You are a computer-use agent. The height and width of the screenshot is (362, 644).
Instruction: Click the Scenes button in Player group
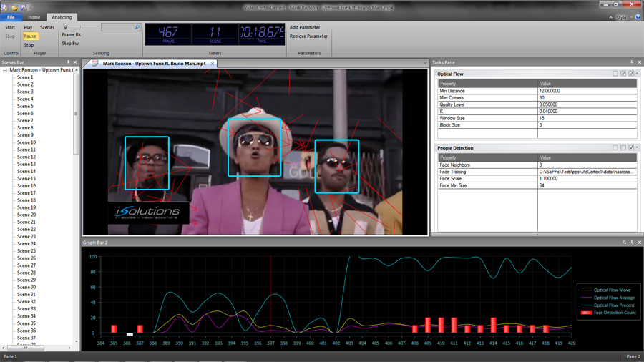[47, 27]
